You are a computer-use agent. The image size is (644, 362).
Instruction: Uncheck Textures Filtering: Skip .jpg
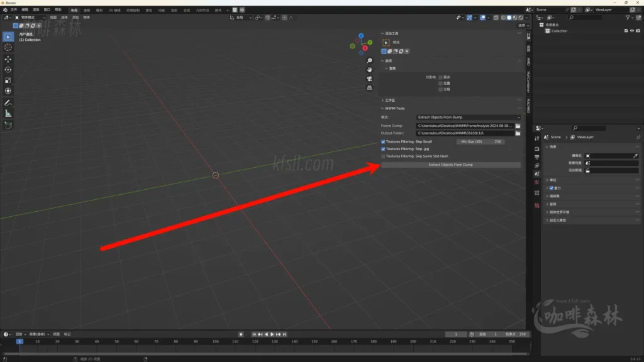pos(384,149)
